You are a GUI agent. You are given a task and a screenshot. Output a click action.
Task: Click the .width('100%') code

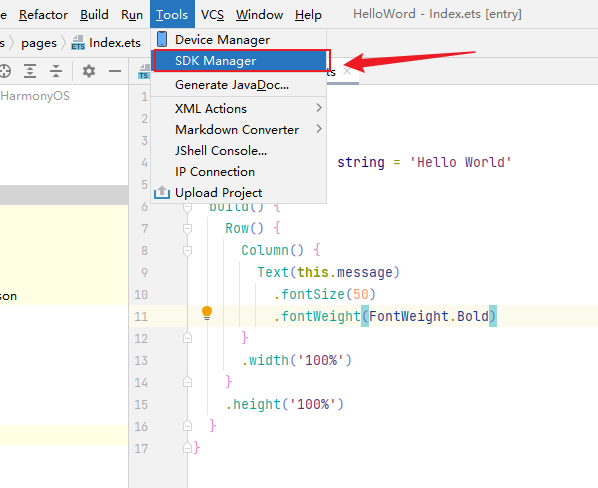click(x=297, y=360)
